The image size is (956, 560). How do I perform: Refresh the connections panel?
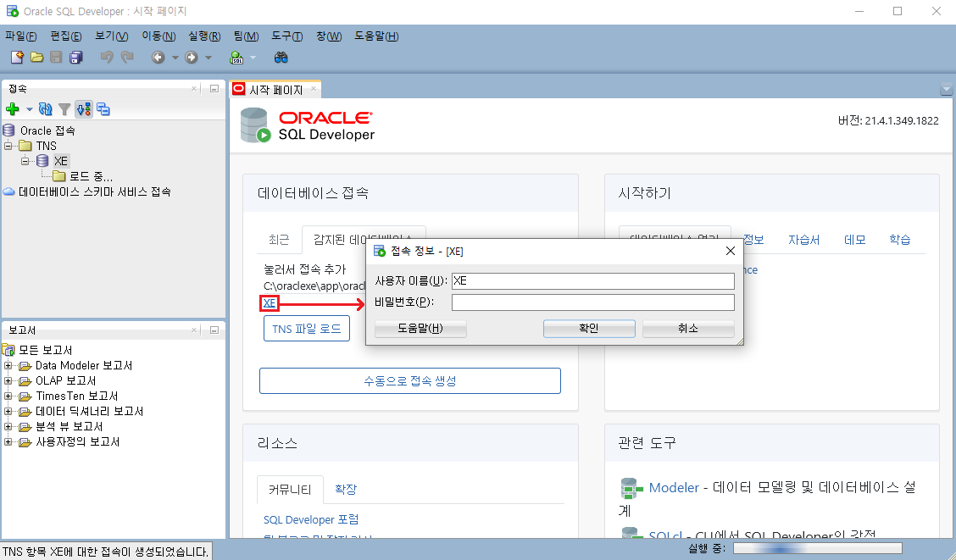pyautogui.click(x=45, y=109)
